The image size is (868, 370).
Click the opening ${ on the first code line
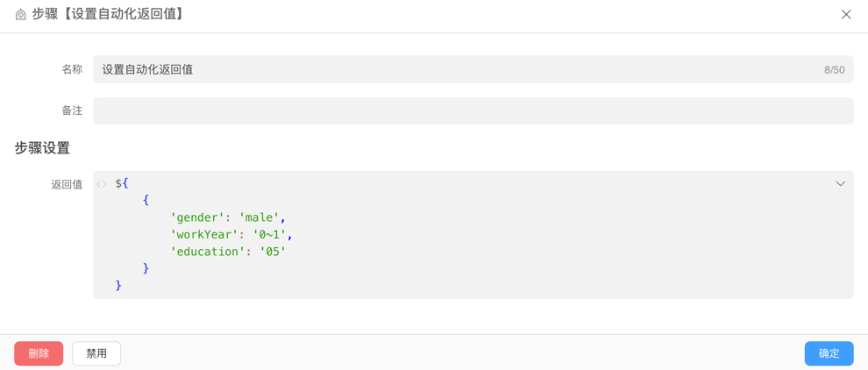pyautogui.click(x=122, y=183)
